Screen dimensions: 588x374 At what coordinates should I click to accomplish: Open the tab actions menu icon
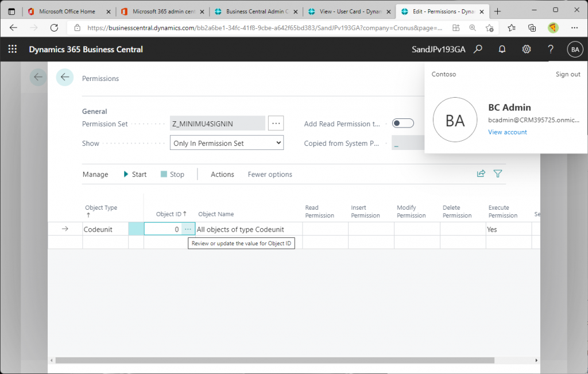pos(11,11)
